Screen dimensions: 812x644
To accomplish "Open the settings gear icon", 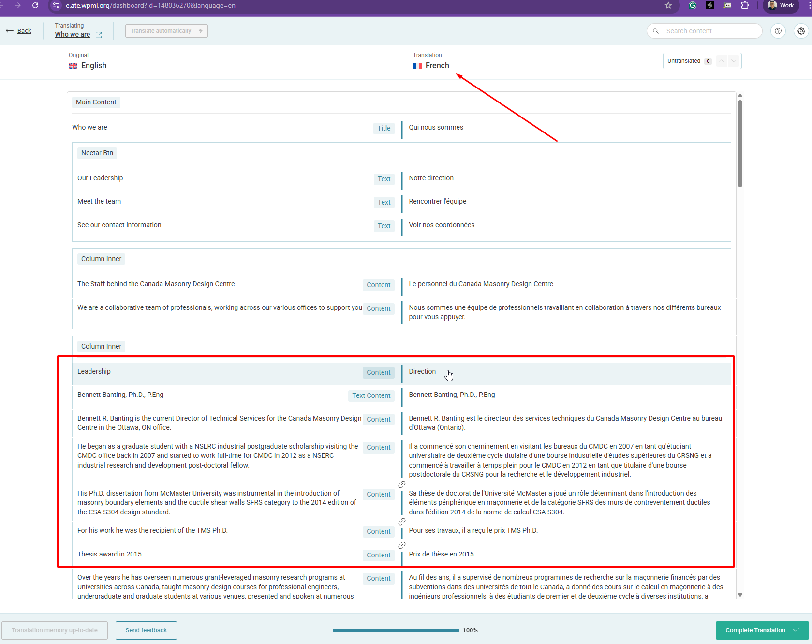I will click(801, 31).
